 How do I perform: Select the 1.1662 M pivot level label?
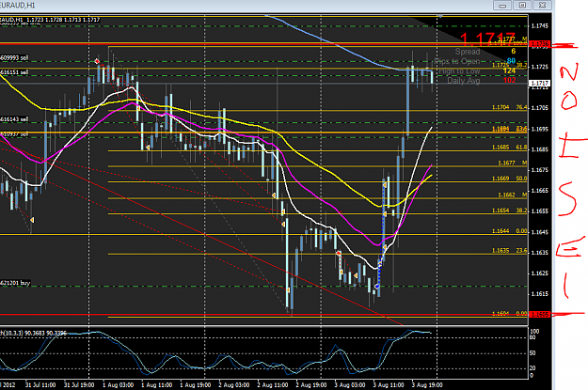point(512,195)
